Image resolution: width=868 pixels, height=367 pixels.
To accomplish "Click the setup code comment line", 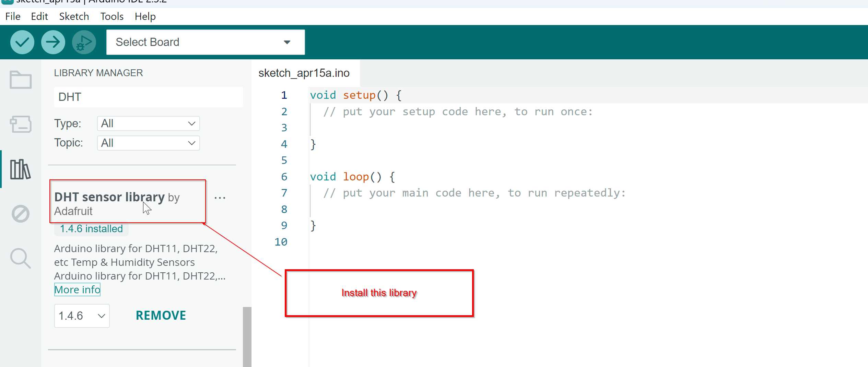I will pos(458,112).
